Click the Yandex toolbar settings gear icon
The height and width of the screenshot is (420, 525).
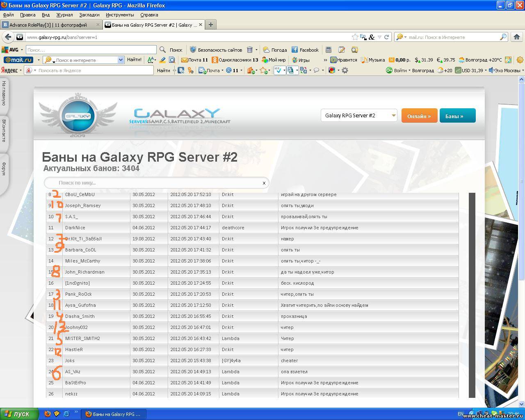point(345,71)
